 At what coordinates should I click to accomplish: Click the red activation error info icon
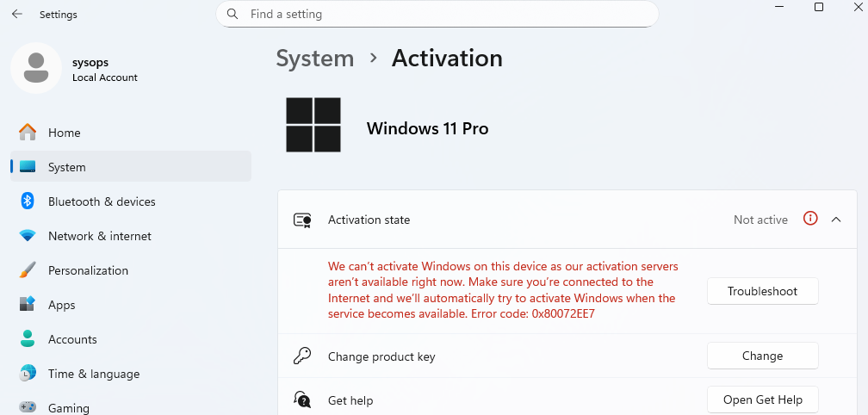click(809, 219)
